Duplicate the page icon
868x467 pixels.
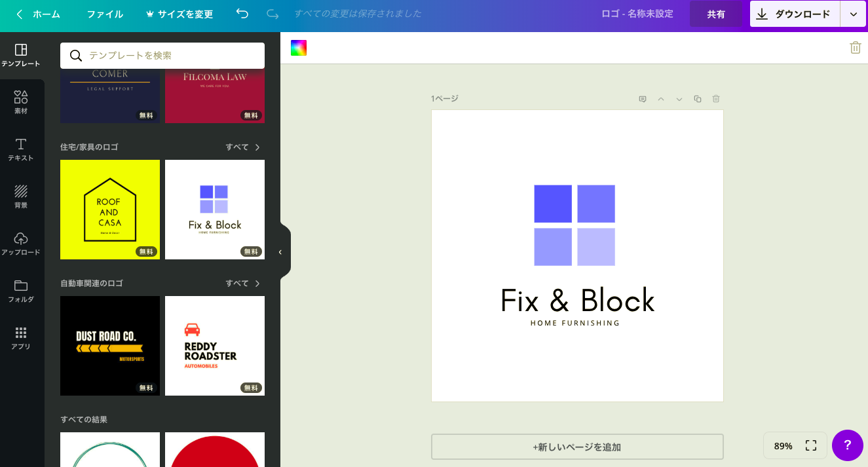(x=698, y=99)
